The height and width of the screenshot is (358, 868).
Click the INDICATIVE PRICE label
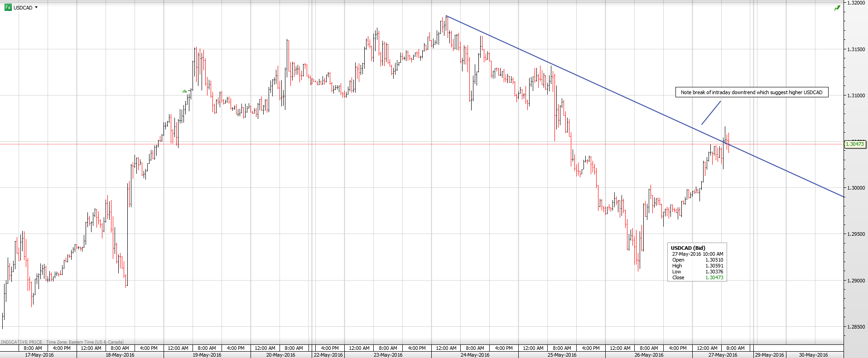(21, 342)
